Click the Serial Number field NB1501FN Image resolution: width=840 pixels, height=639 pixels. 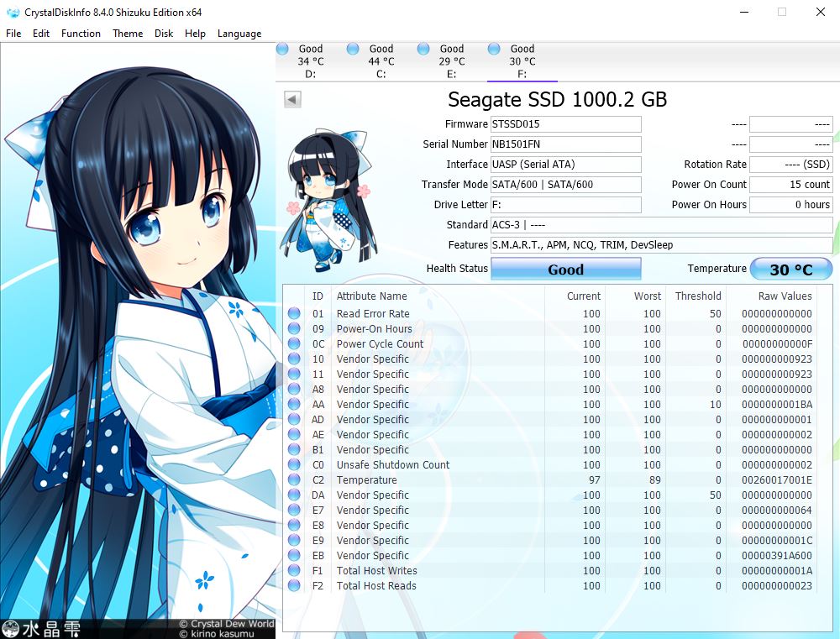coord(565,144)
